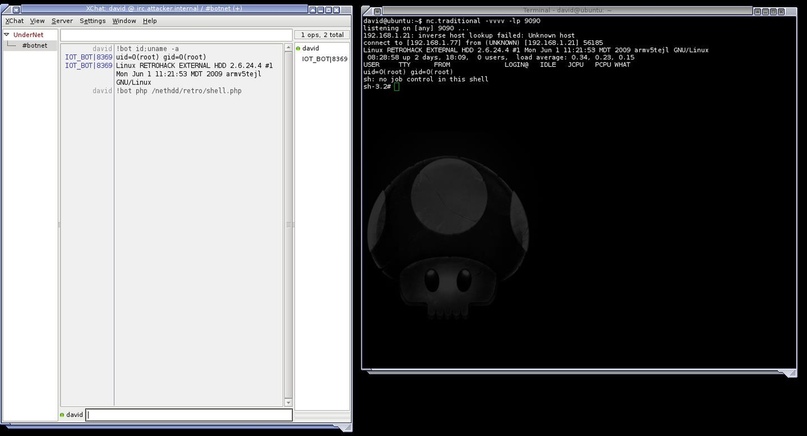
Task: Open the XChat window menu icon
Action: 15,9
